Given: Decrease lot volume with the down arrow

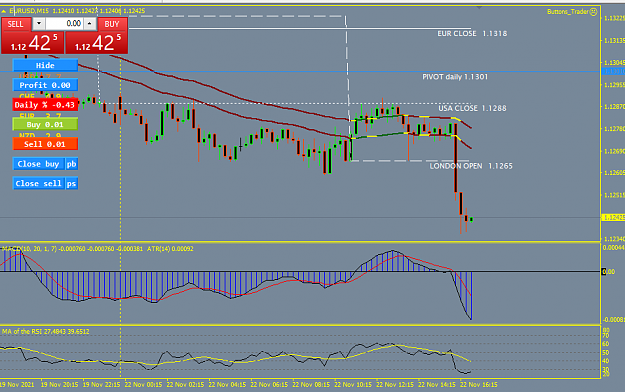Looking at the screenshot, I should click(39, 24).
